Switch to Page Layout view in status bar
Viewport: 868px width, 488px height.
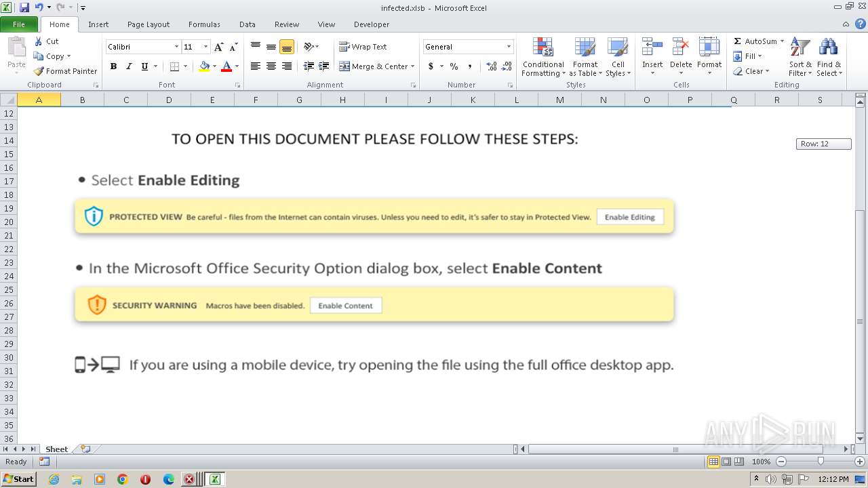[x=726, y=462]
